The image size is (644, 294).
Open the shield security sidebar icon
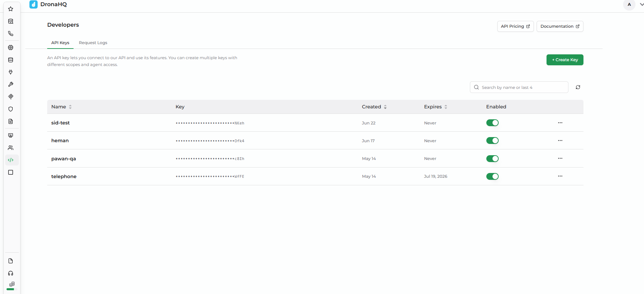[x=11, y=109]
